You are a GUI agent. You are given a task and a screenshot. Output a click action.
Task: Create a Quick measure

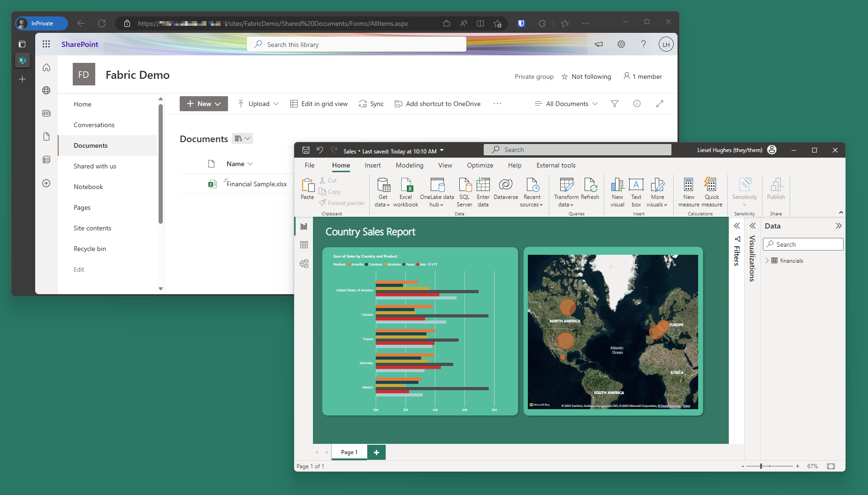pos(712,192)
